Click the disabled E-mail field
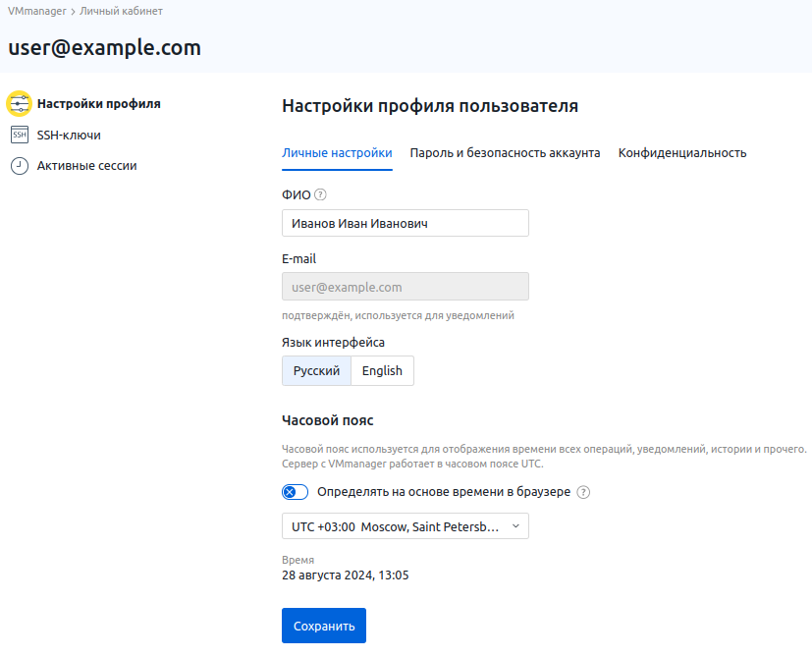 [x=405, y=287]
